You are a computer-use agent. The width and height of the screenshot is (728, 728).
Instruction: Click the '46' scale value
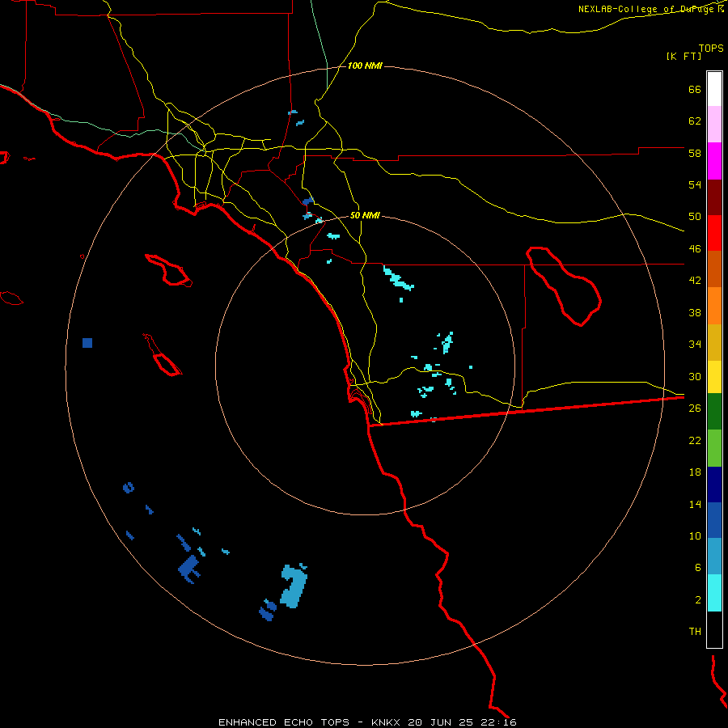pyautogui.click(x=695, y=248)
